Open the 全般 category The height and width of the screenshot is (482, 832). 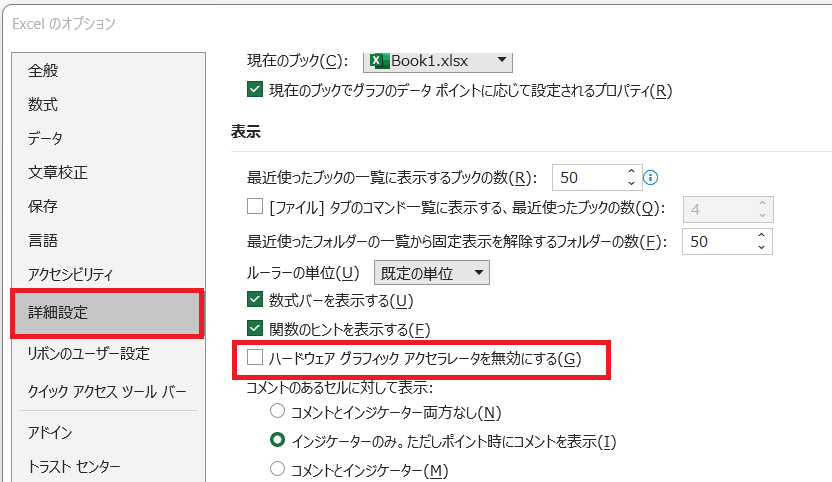[x=43, y=71]
